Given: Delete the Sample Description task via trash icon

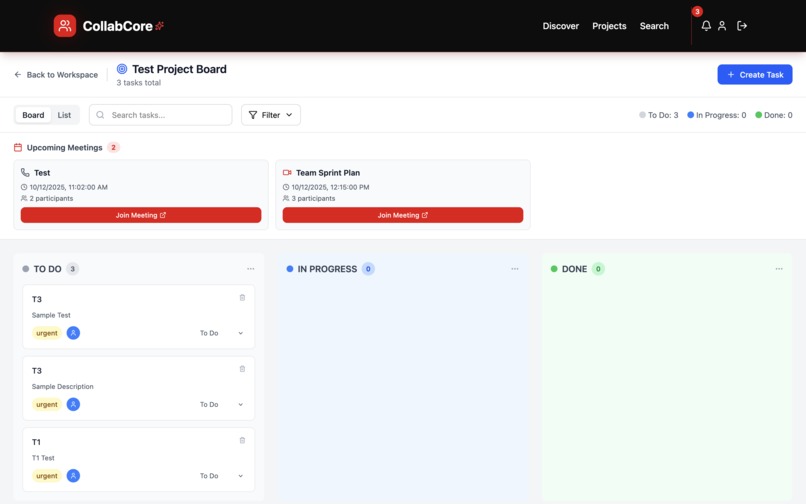Looking at the screenshot, I should point(242,369).
